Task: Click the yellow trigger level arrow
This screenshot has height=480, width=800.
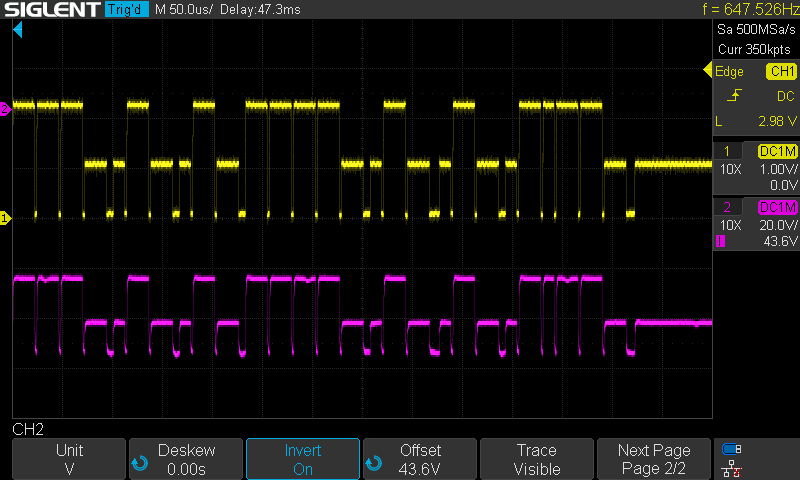Action: tap(708, 70)
